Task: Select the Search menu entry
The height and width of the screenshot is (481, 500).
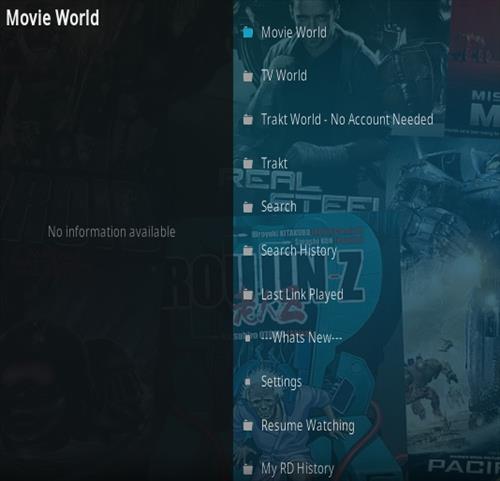Action: tap(279, 207)
